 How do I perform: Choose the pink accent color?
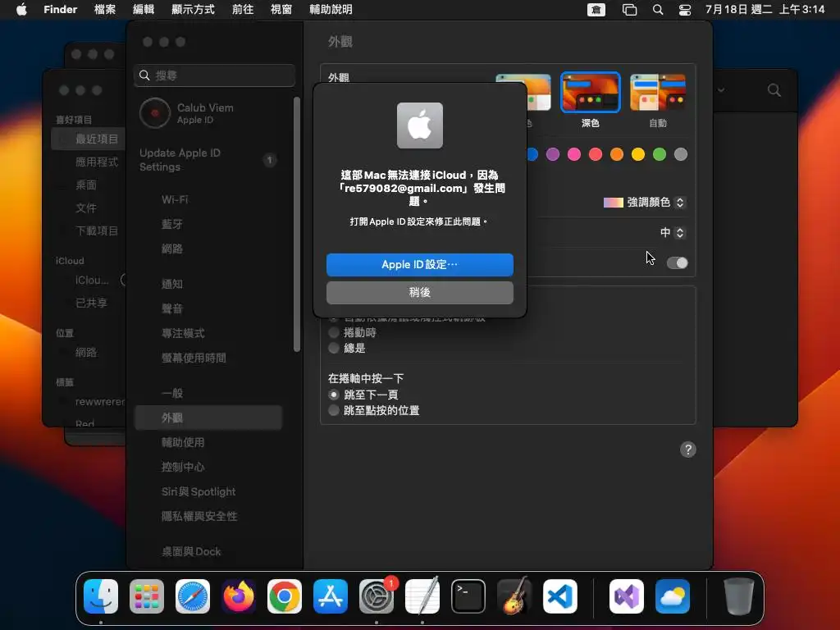tap(574, 154)
